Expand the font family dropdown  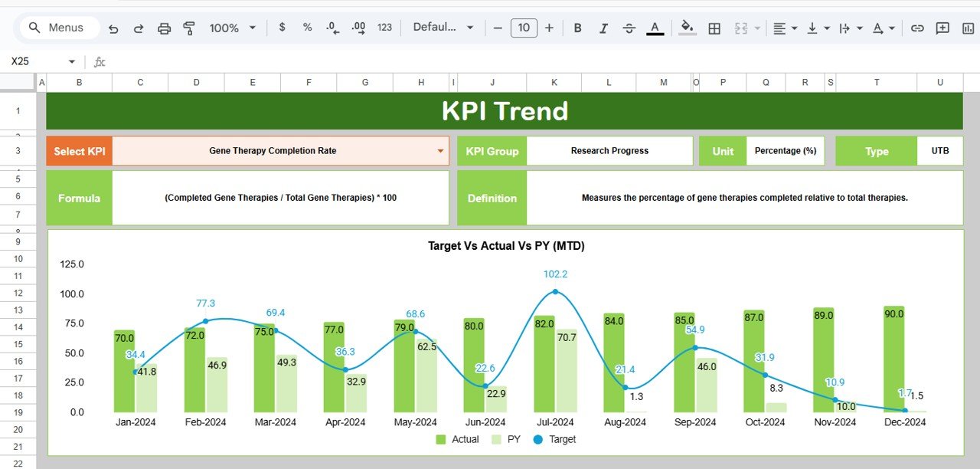444,28
